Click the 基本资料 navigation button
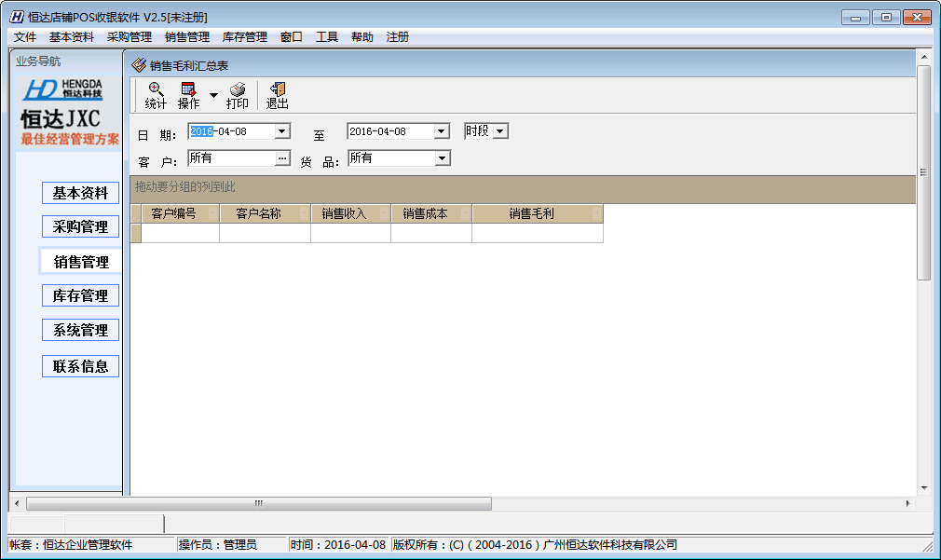Viewport: 941px width, 560px height. tap(80, 193)
